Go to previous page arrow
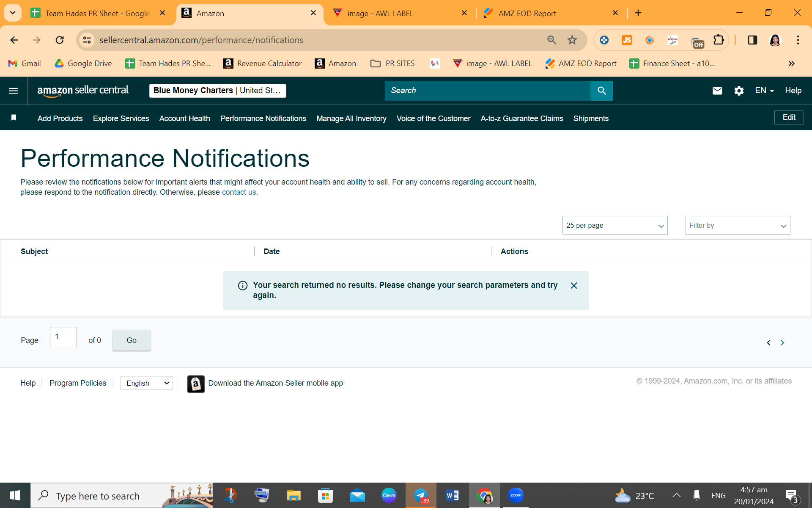 tap(768, 342)
